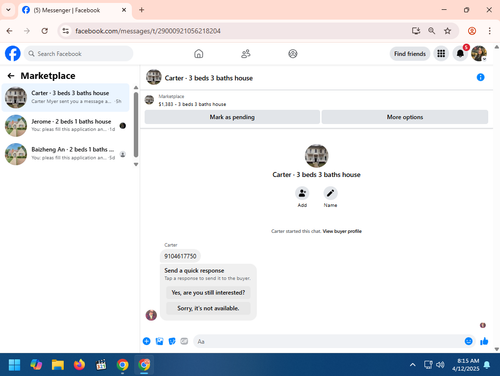The height and width of the screenshot is (376, 500).
Task: Open the Friends icon in top navigation
Action: pyautogui.click(x=246, y=54)
